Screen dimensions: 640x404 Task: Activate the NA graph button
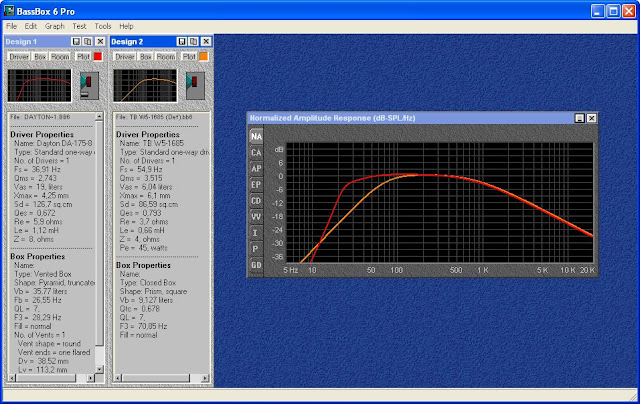tap(257, 136)
